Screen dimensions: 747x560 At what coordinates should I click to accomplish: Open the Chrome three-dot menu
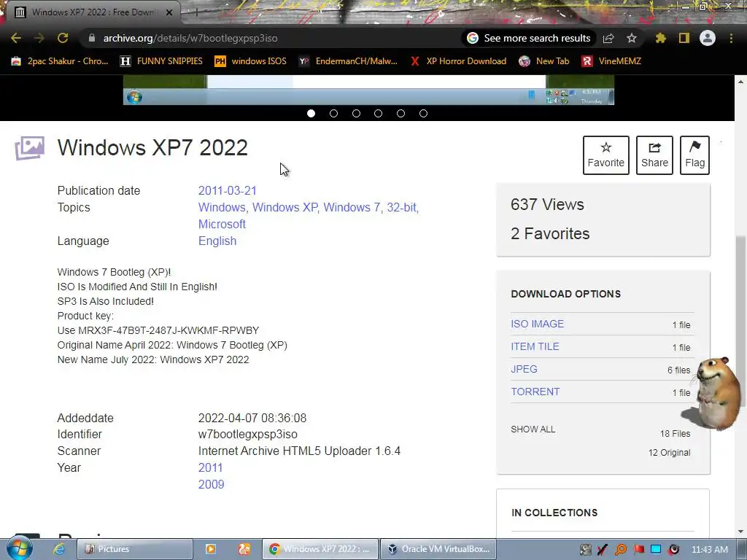(x=731, y=38)
